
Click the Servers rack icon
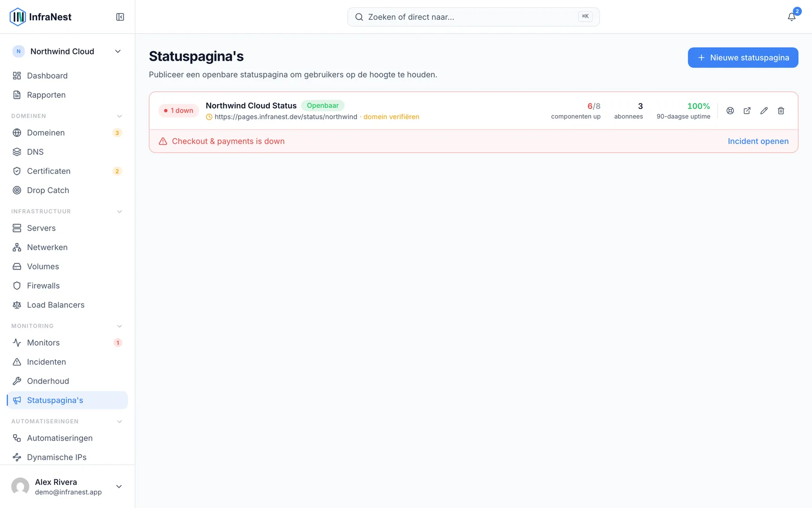point(17,228)
